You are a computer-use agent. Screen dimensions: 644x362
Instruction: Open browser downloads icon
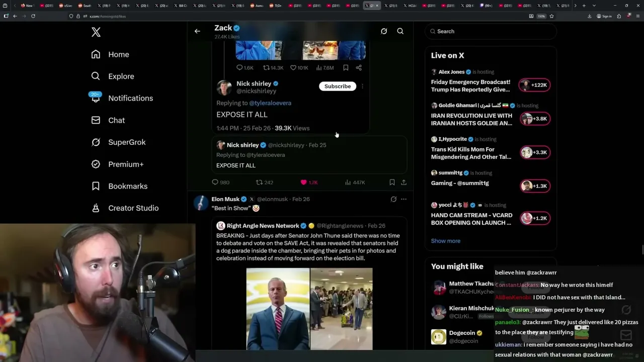pos(590,16)
